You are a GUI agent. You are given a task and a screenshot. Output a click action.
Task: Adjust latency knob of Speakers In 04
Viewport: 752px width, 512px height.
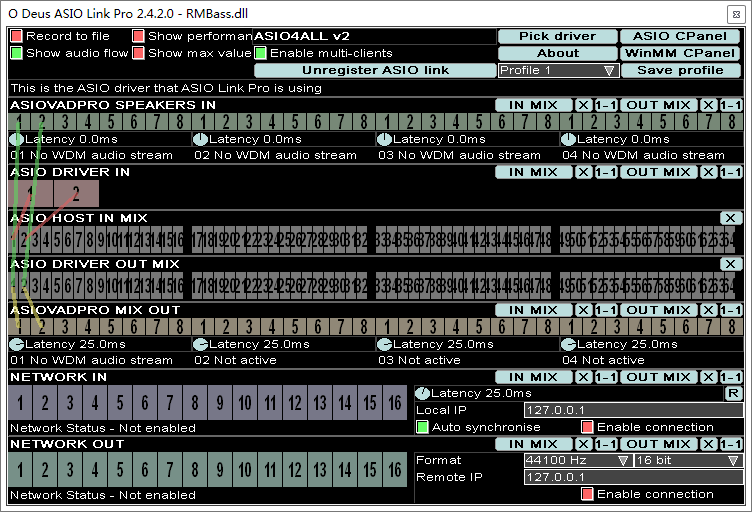point(568,140)
